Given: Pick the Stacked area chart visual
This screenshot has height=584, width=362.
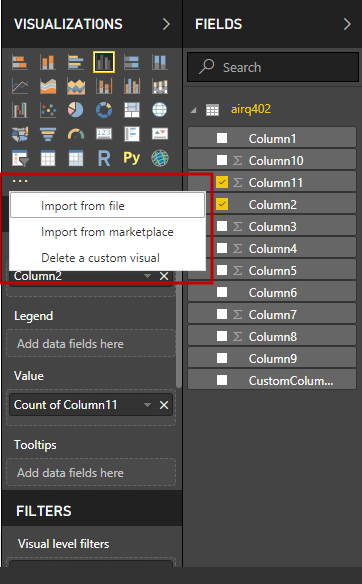Looking at the screenshot, I should 76,86.
